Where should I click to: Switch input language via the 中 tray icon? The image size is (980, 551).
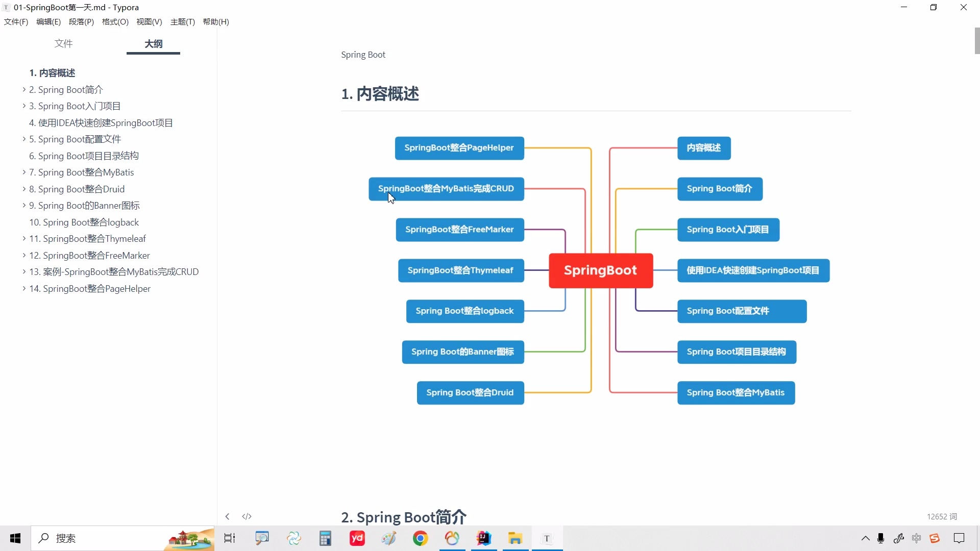pyautogui.click(x=917, y=538)
